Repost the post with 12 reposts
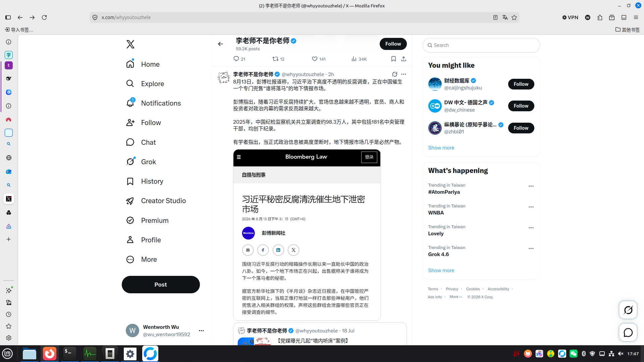The width and height of the screenshot is (644, 362). pos(278,59)
